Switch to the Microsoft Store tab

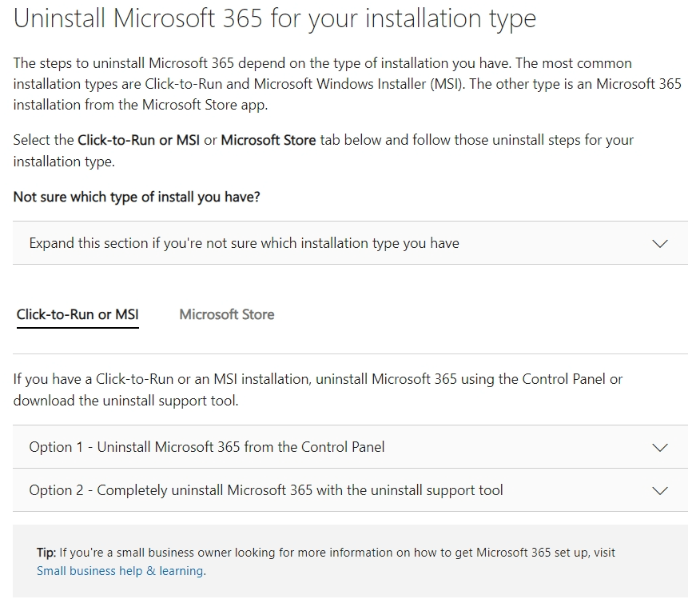(x=226, y=314)
